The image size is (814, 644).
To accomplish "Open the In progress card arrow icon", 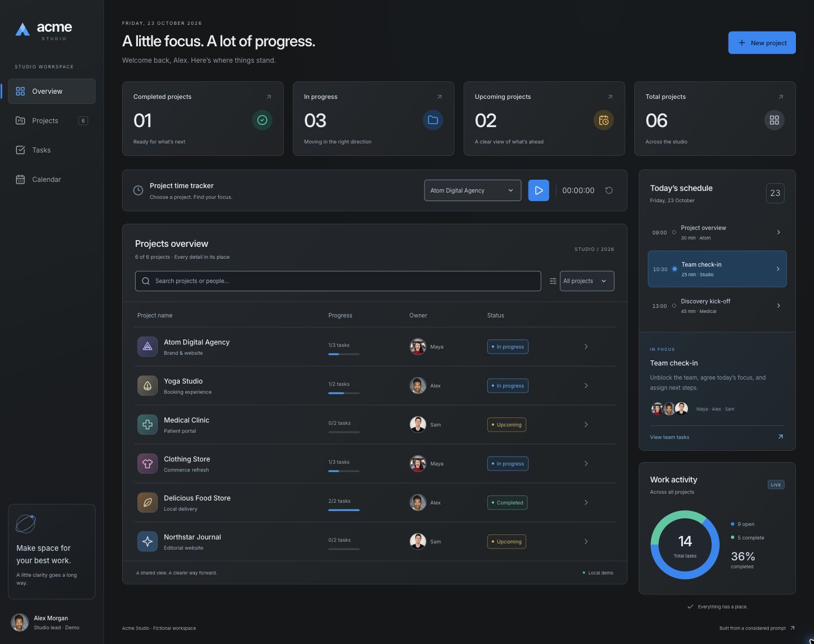I will (x=439, y=97).
